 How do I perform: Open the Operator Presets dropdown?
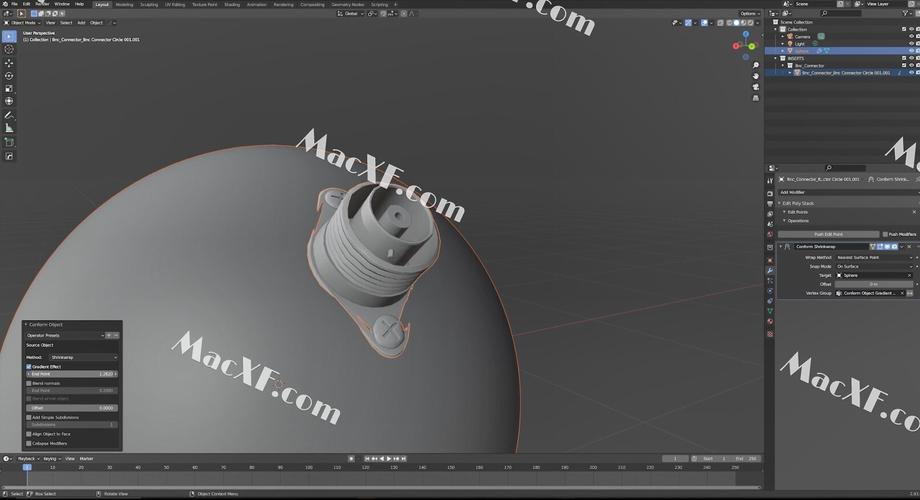point(65,335)
